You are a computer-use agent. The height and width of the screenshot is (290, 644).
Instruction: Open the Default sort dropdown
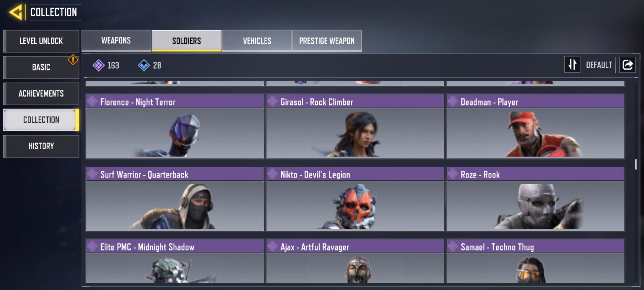[x=599, y=65]
